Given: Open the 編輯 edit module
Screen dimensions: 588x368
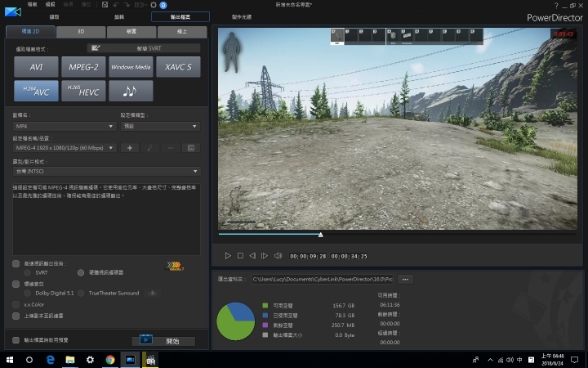Looking at the screenshot, I should click(119, 17).
